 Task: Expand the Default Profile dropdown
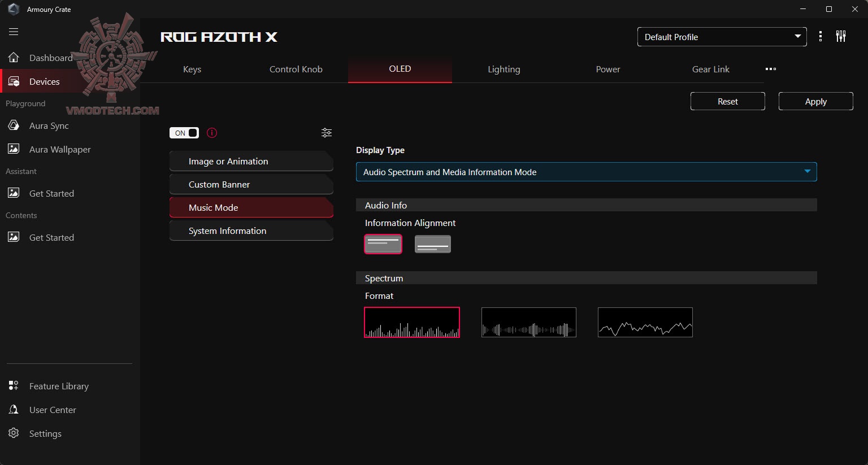[722, 37]
